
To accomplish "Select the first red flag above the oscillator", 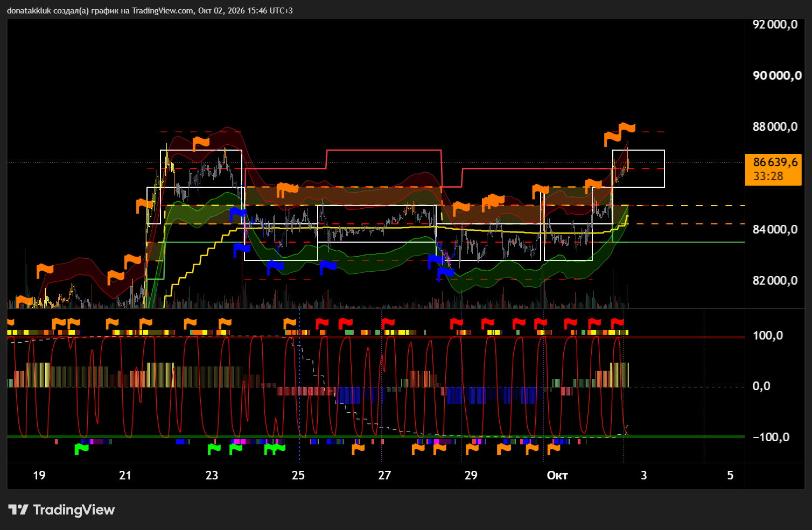I will pyautogui.click(x=322, y=323).
